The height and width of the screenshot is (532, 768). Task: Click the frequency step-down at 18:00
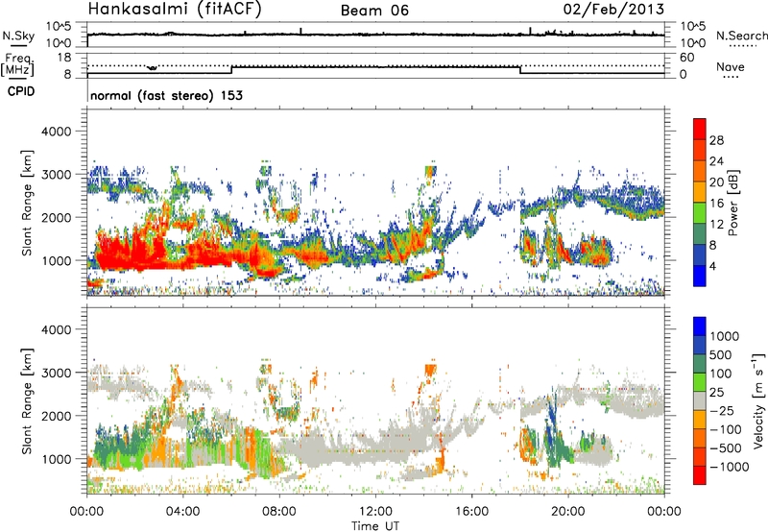tap(520, 70)
